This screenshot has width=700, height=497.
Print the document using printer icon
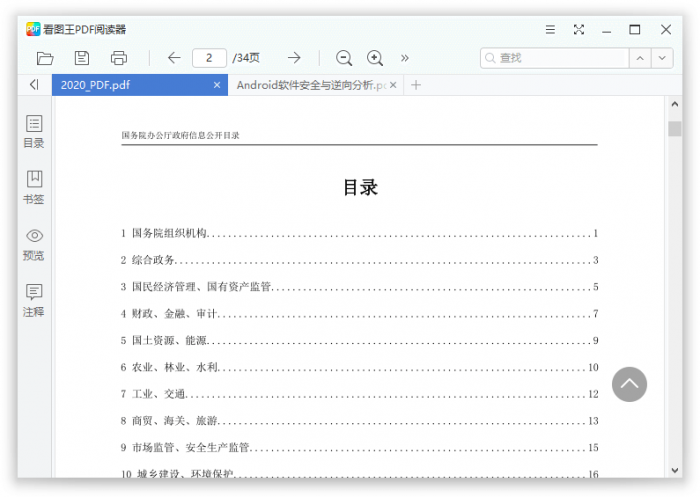(119, 58)
